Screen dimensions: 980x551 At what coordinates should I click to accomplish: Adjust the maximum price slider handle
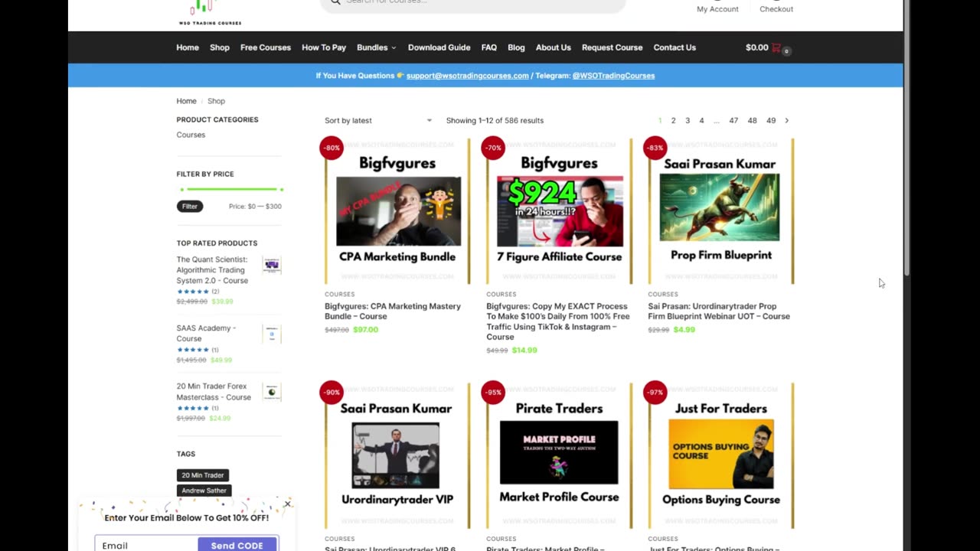coord(281,189)
